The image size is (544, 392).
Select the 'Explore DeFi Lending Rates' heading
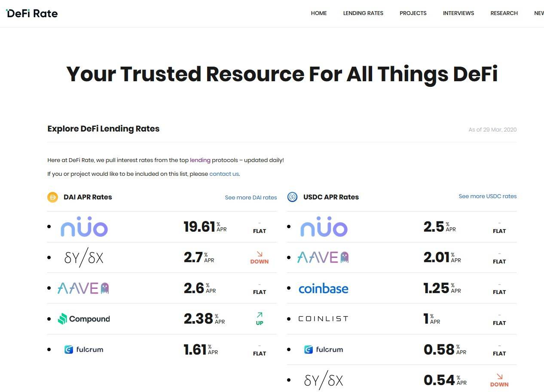[103, 129]
